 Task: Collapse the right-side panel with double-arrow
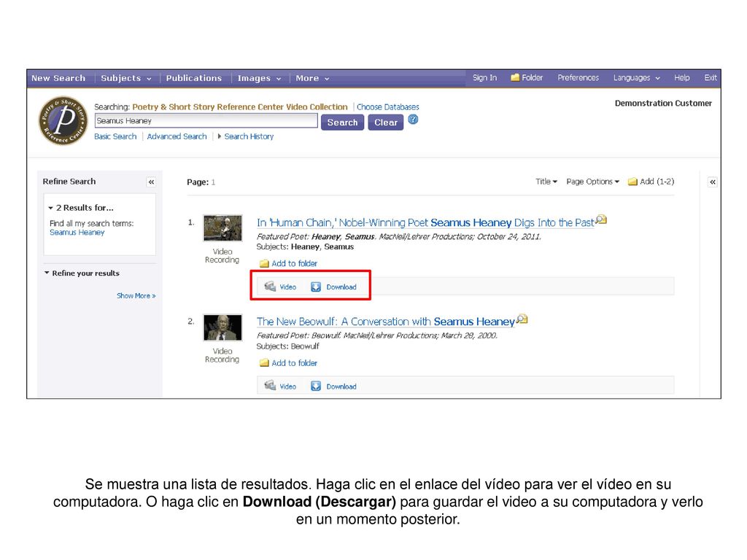coord(713,182)
